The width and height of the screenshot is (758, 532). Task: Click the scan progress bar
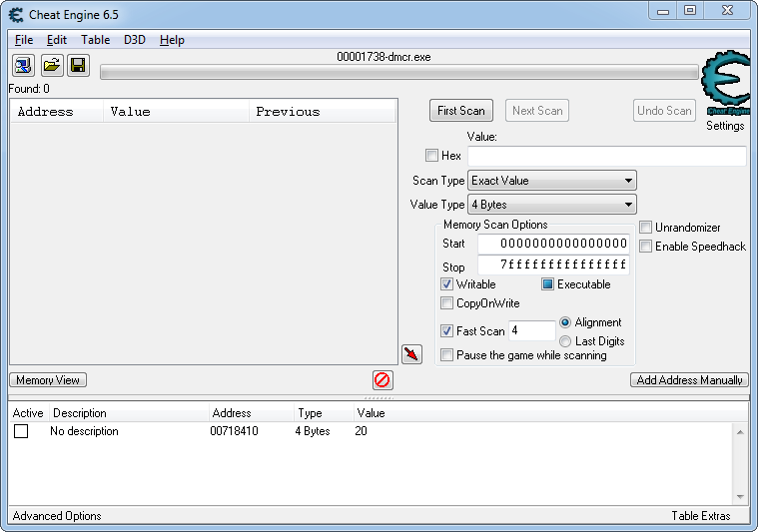click(x=399, y=73)
